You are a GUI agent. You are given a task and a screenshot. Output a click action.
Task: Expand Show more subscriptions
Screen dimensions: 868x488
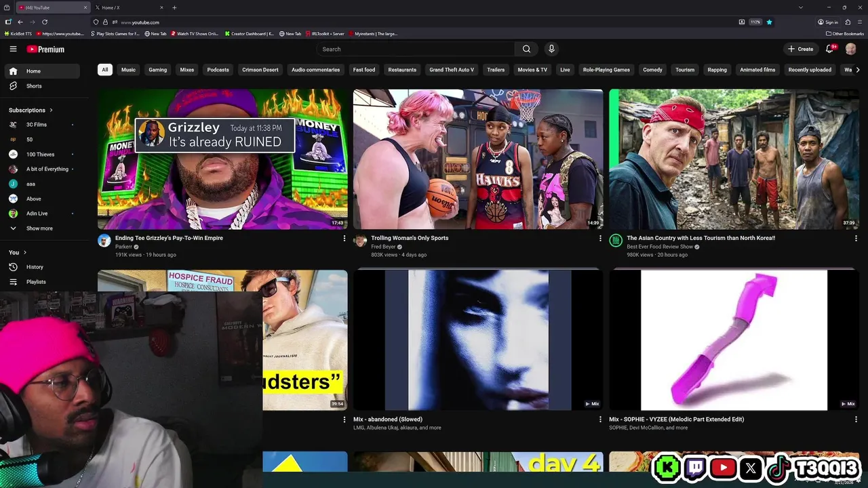click(42, 228)
